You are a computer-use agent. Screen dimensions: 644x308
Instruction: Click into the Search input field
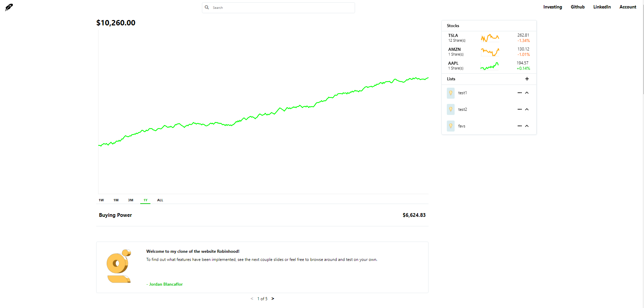[x=281, y=8]
